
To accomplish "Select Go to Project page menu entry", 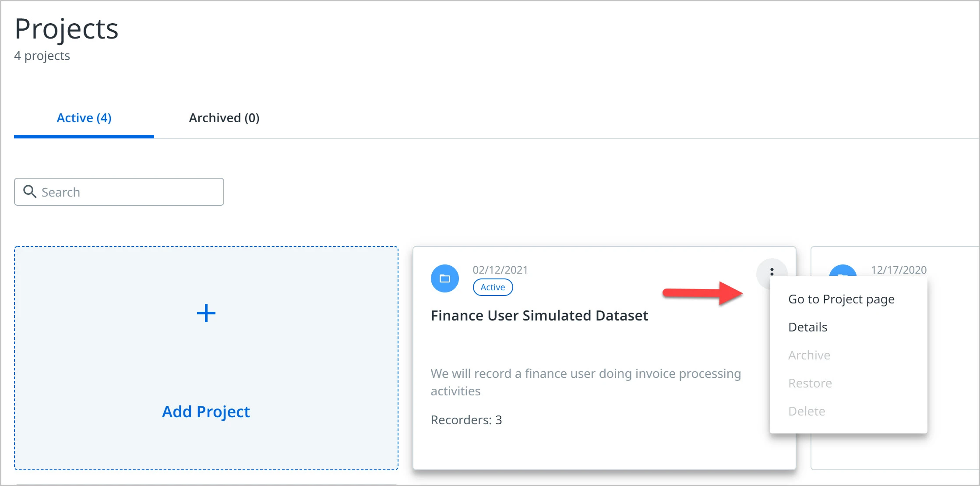I will (841, 299).
